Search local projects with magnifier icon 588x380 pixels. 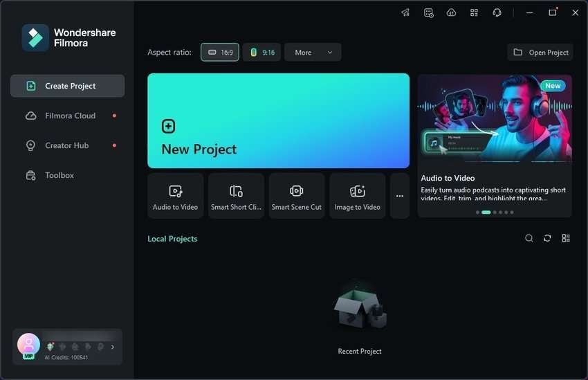529,238
